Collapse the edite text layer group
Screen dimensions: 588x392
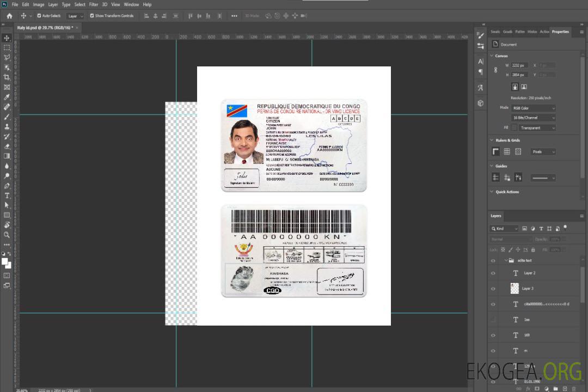[505, 261]
